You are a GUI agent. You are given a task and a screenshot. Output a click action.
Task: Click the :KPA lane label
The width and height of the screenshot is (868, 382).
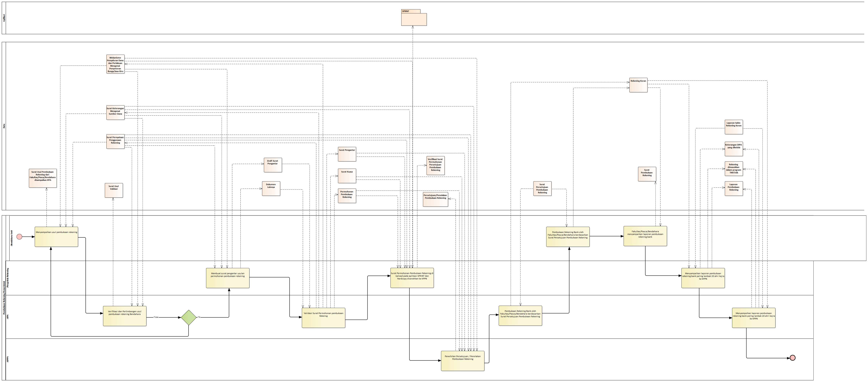coord(8,316)
